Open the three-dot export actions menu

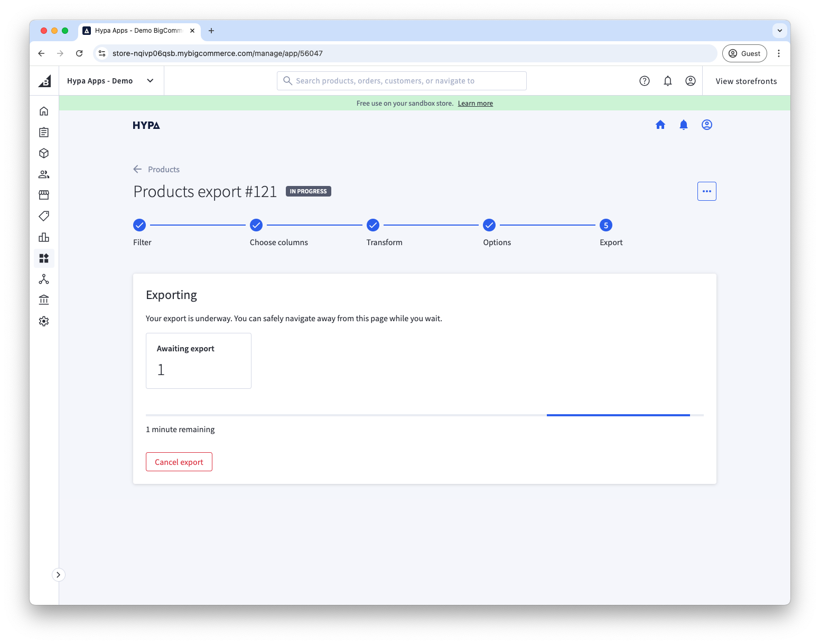706,191
